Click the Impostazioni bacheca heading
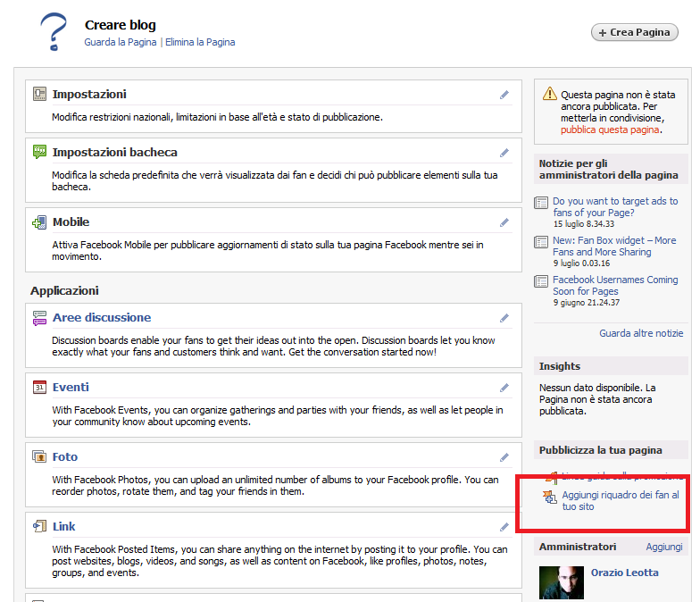700x602 pixels. coord(114,152)
